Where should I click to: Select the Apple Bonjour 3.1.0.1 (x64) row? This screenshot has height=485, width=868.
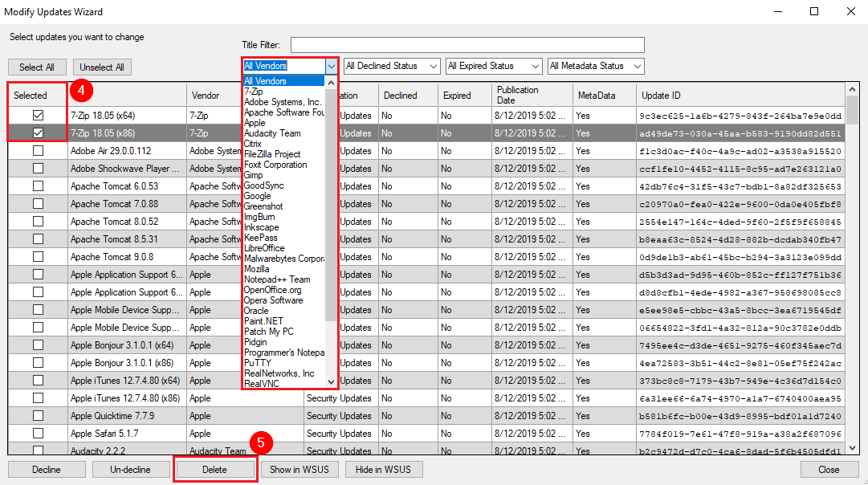426,345
